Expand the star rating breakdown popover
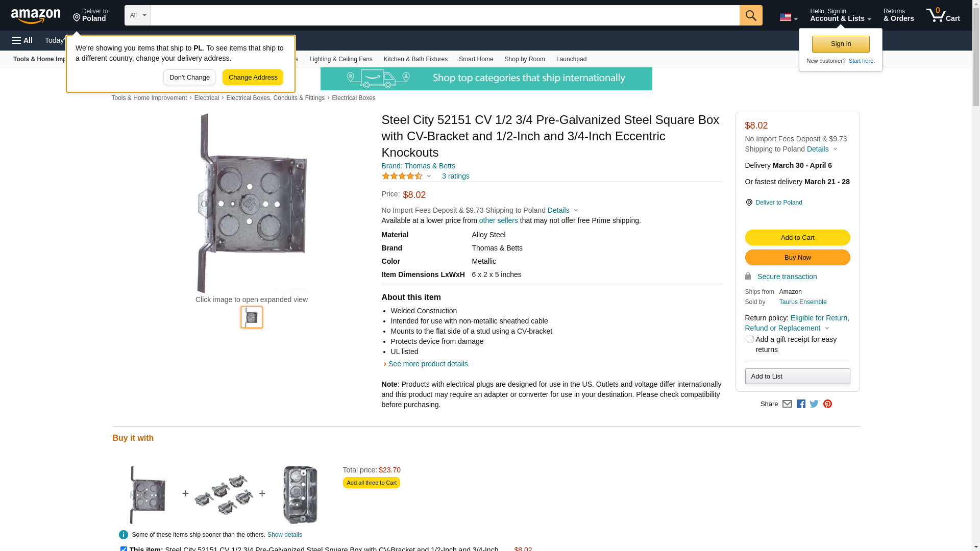The width and height of the screenshot is (980, 551). pos(407,176)
